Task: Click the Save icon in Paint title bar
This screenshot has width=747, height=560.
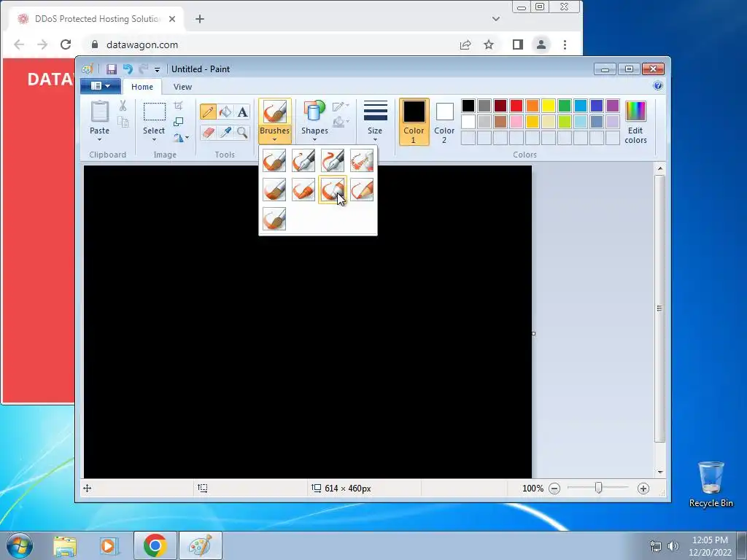Action: [112, 69]
